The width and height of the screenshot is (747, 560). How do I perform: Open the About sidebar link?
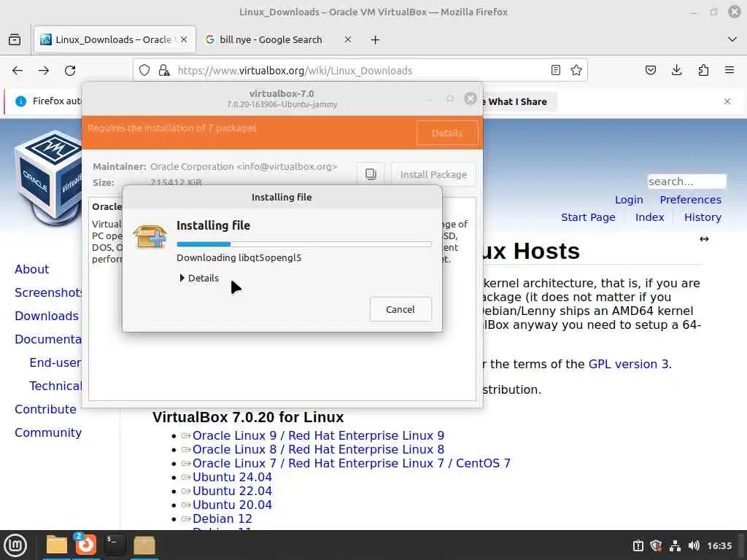point(32,269)
